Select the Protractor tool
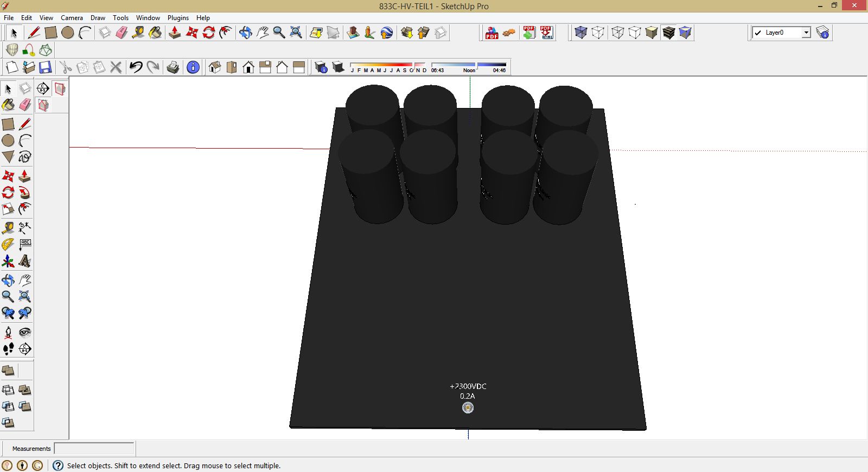Screen dimensions: 868x472 click(8, 245)
